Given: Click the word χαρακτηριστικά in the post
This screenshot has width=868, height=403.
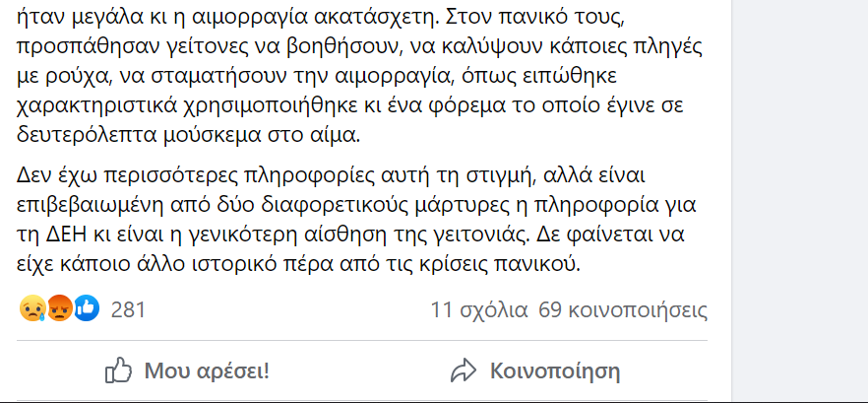Looking at the screenshot, I should coord(96,105).
